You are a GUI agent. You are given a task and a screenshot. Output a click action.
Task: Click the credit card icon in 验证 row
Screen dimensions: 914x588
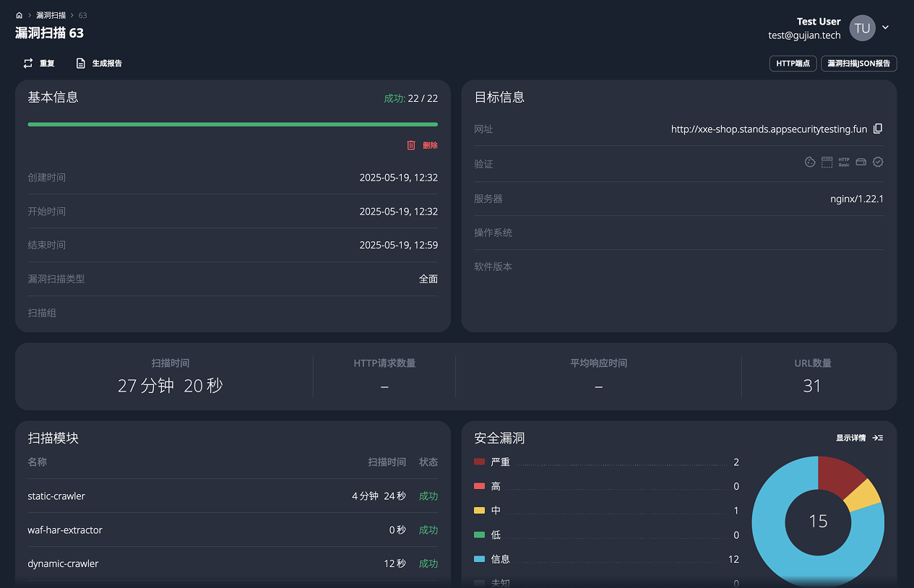click(x=861, y=162)
